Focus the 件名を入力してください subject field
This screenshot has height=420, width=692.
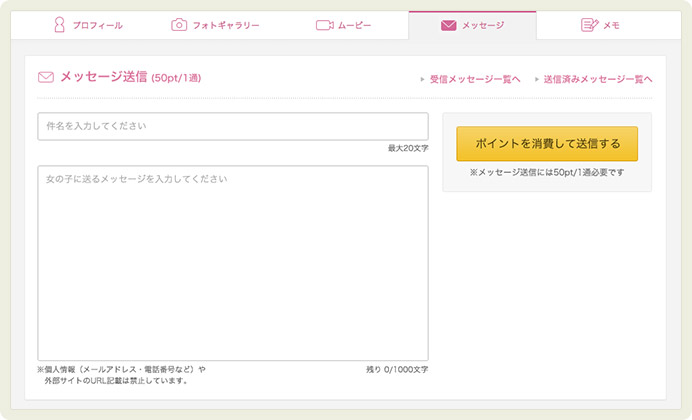(233, 126)
